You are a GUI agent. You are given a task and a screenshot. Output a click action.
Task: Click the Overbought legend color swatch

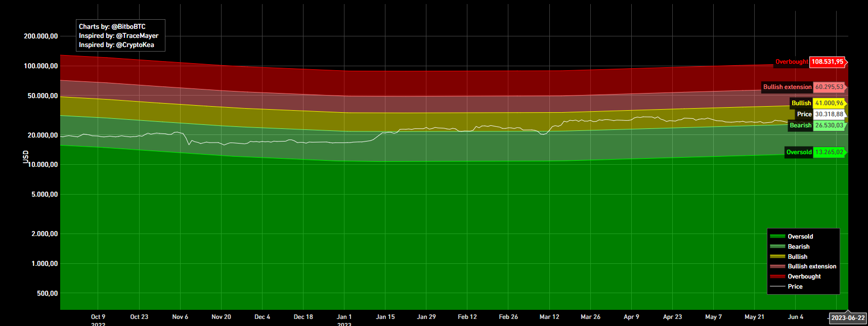(x=777, y=276)
